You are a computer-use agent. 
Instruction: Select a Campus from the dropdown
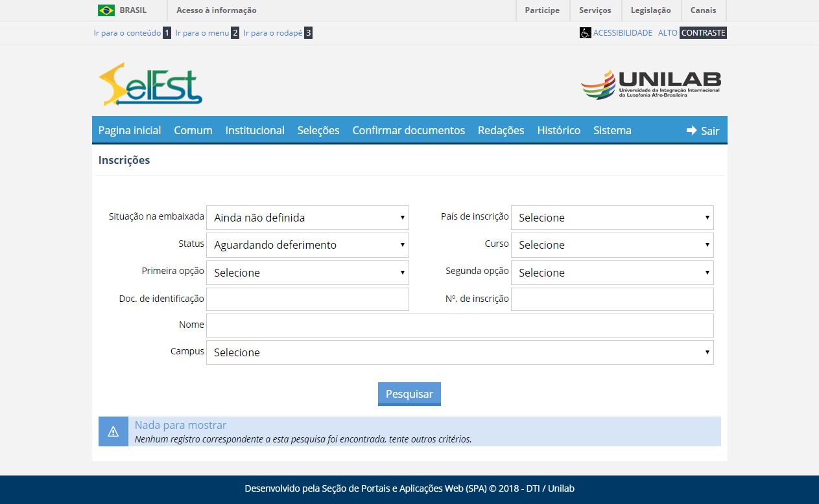tap(460, 352)
